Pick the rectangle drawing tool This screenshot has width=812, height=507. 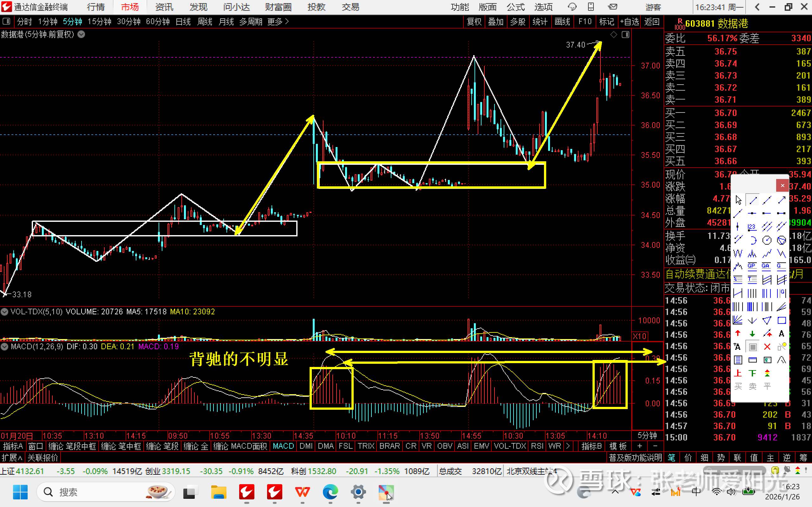click(x=782, y=320)
